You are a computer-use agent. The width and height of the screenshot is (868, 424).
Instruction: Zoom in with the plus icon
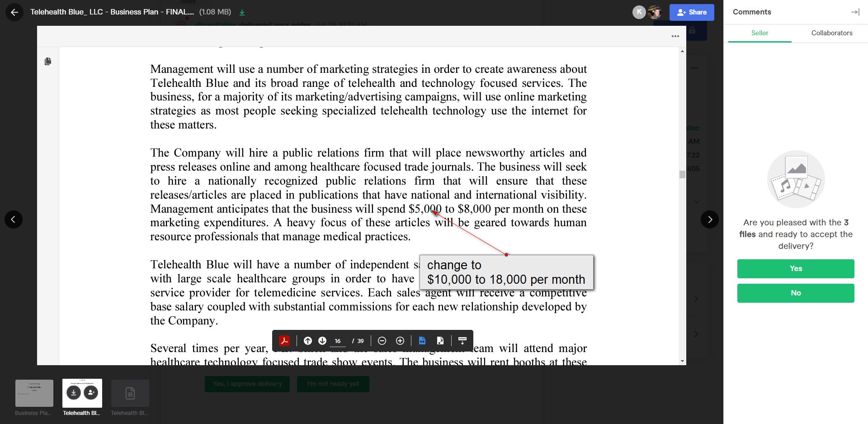point(400,341)
